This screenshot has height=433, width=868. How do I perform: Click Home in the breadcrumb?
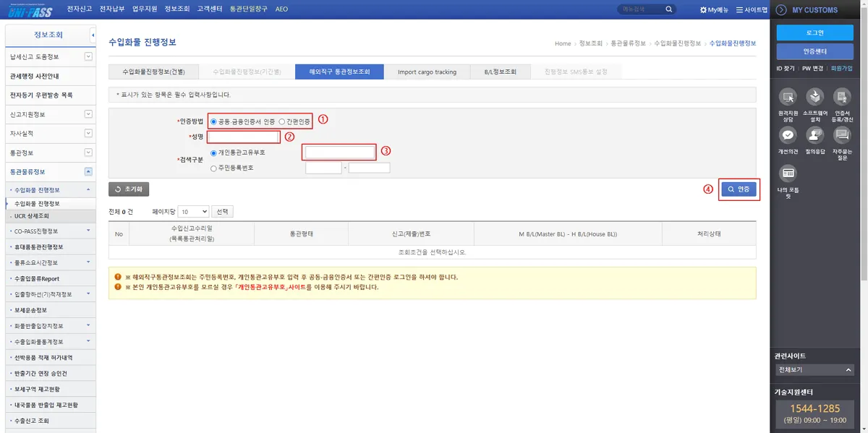pyautogui.click(x=563, y=43)
